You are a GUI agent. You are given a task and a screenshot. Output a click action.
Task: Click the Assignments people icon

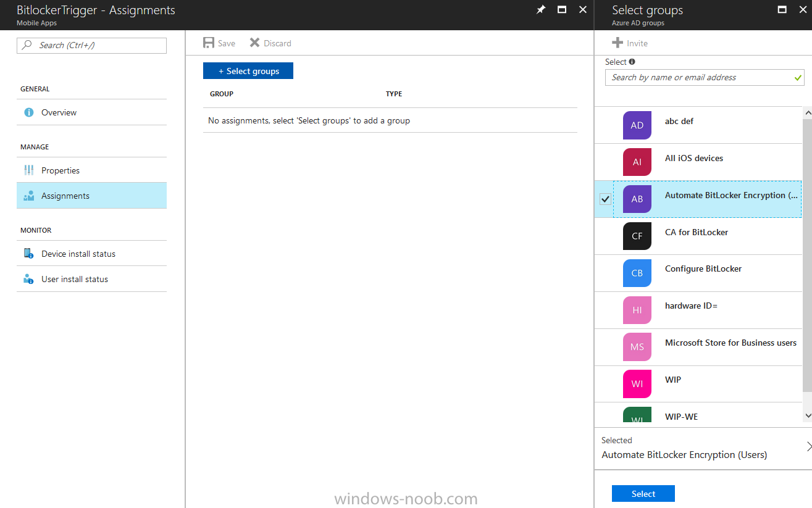pos(28,196)
